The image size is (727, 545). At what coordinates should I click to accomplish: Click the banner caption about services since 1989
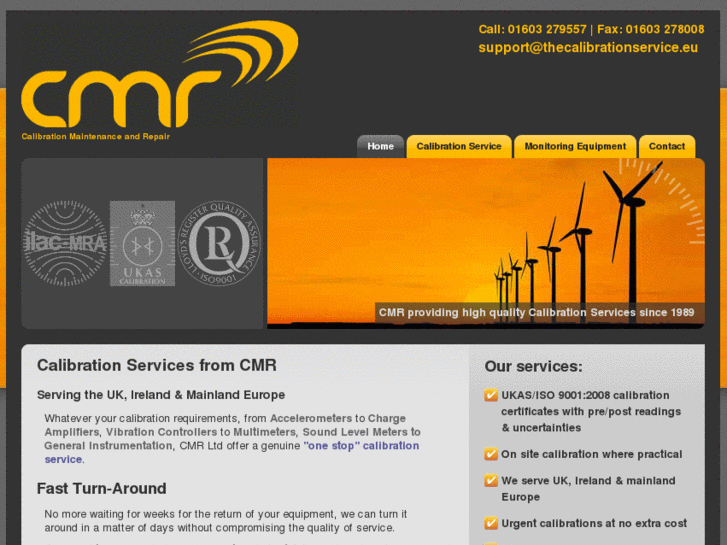[x=536, y=313]
